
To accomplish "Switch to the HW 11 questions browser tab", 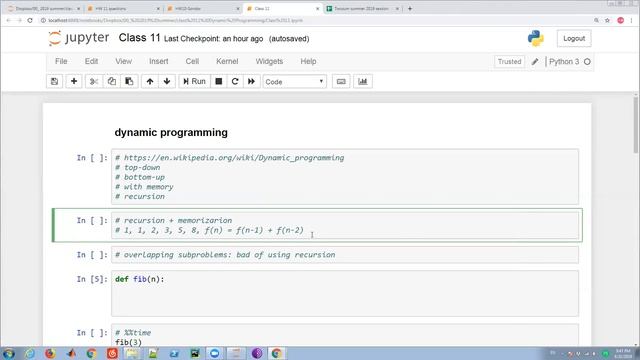I will click(x=123, y=9).
